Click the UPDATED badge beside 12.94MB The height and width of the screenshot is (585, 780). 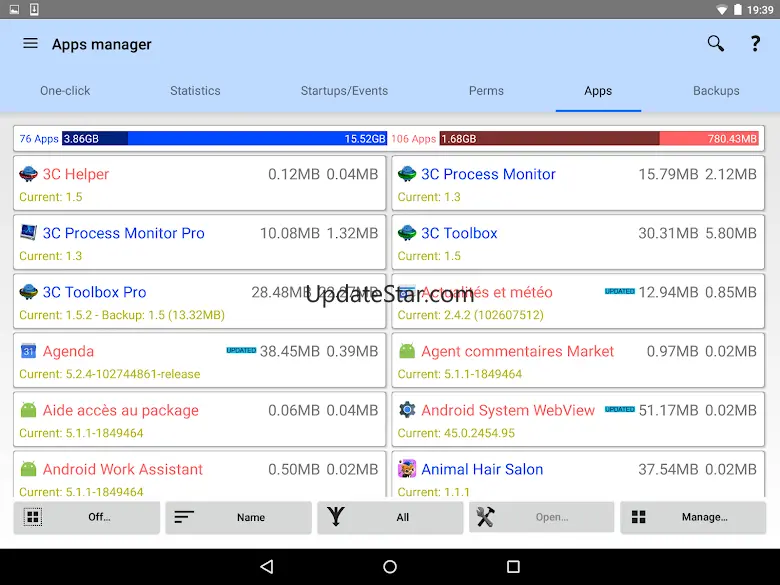[620, 291]
